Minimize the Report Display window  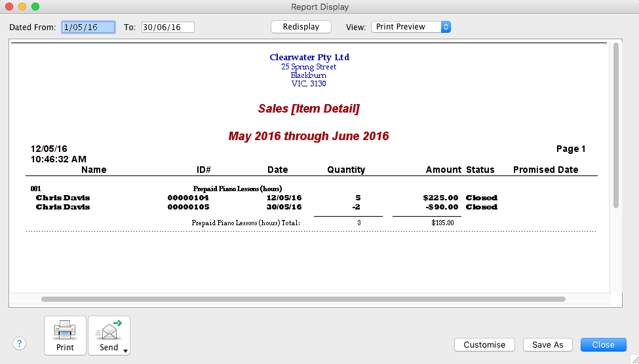point(22,7)
